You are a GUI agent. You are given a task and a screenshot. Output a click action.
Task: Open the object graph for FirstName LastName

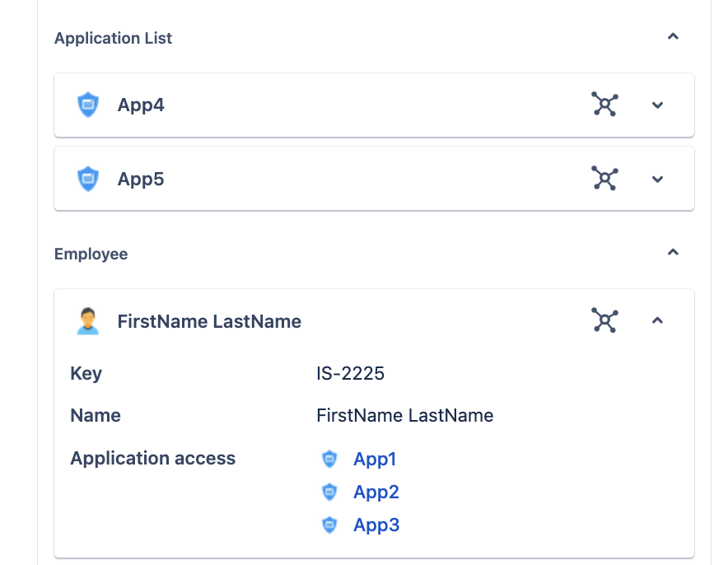click(x=604, y=320)
